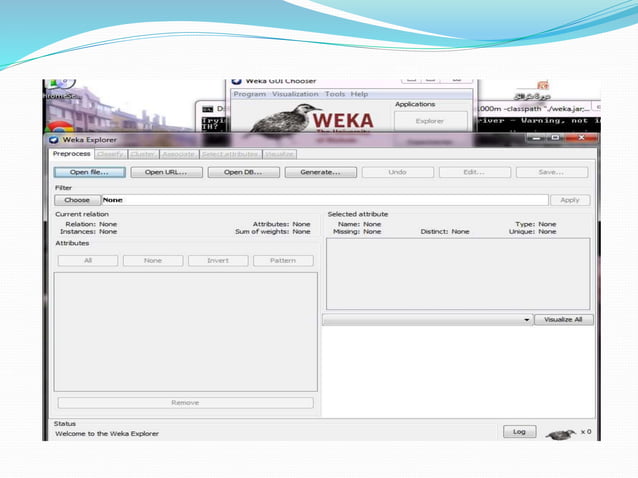The image size is (638, 478).
Task: Click the Open URL... button
Action: pos(166,172)
